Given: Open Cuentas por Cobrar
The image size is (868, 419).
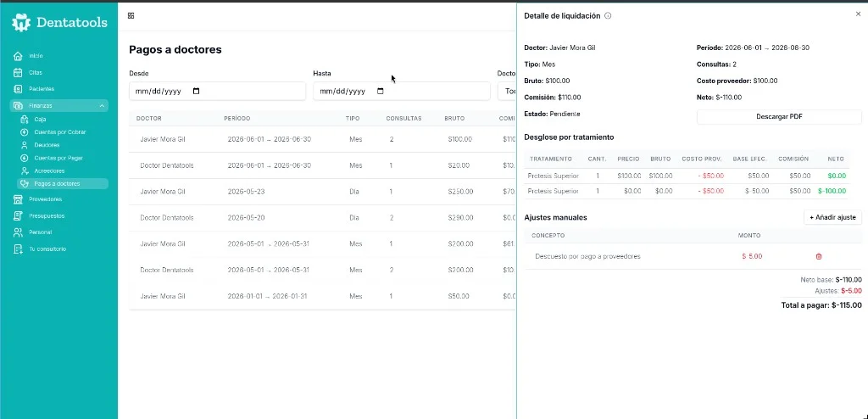Looking at the screenshot, I should point(60,132).
